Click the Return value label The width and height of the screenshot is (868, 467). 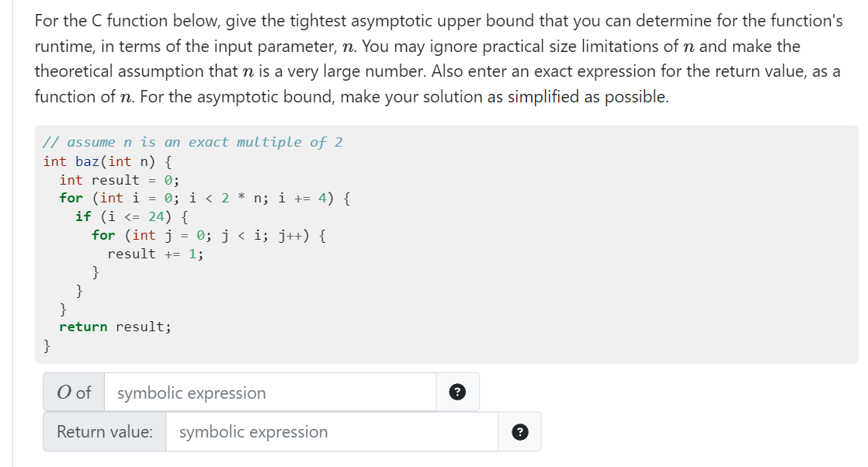click(x=105, y=431)
